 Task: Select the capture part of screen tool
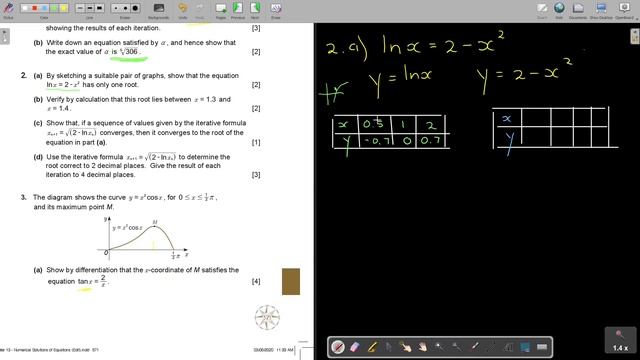(x=525, y=347)
